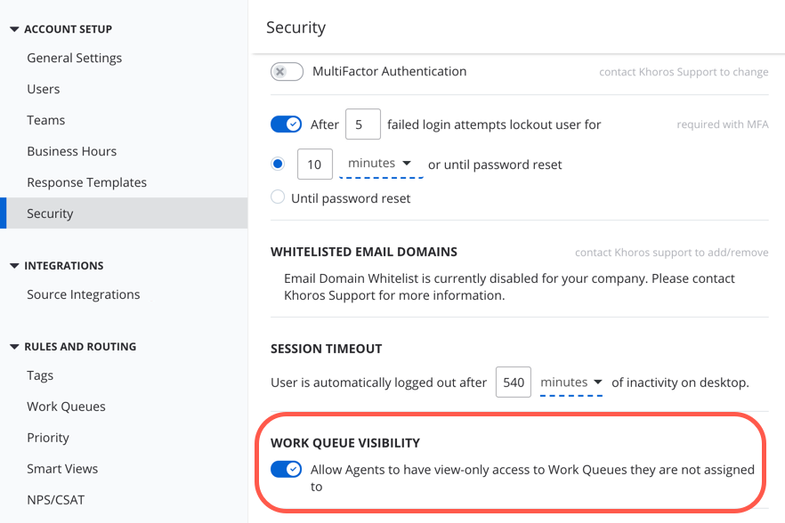Image resolution: width=785 pixels, height=523 pixels.
Task: Click the 'or until password reset' text
Action: point(495,165)
